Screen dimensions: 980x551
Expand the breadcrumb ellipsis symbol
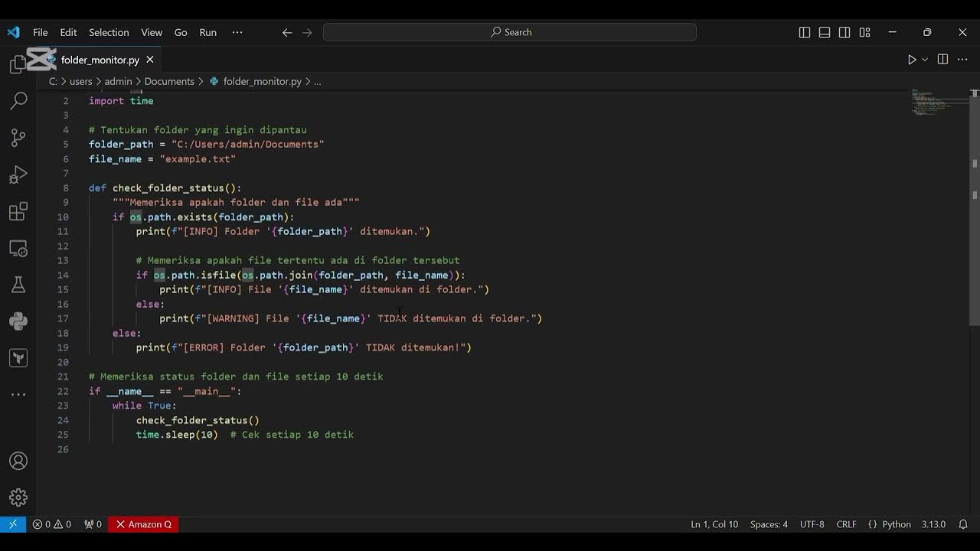317,81
